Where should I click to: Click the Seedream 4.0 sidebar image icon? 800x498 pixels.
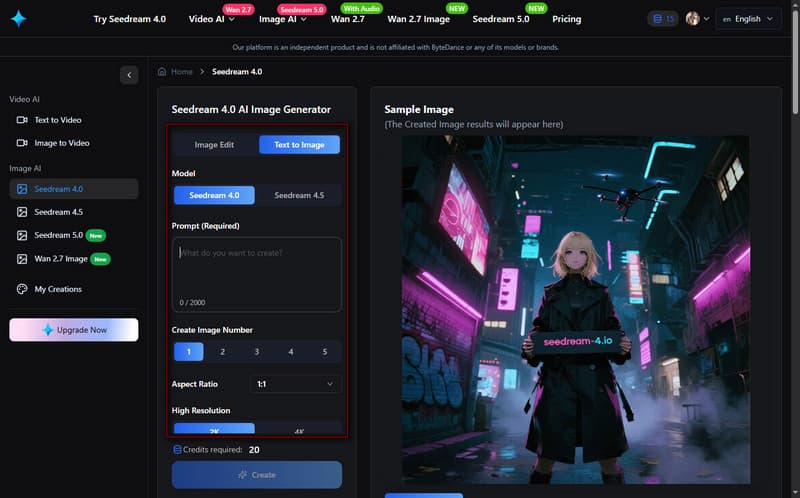tap(22, 189)
